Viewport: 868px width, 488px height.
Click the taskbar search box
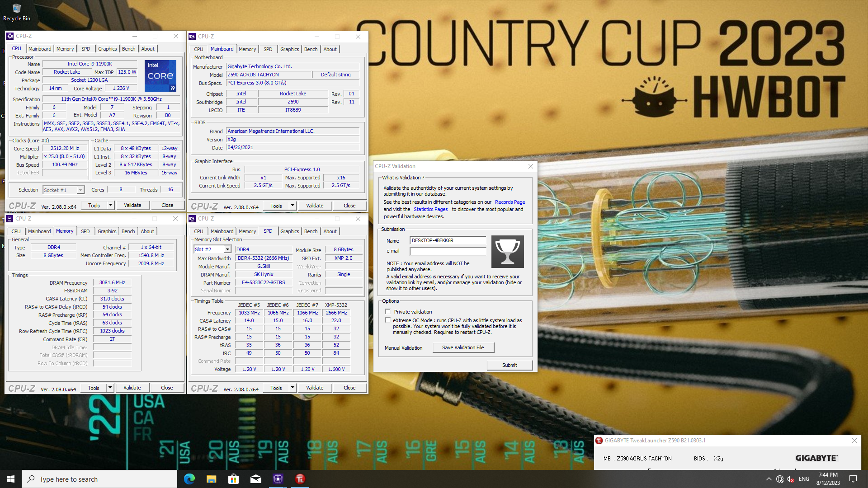pos(99,479)
